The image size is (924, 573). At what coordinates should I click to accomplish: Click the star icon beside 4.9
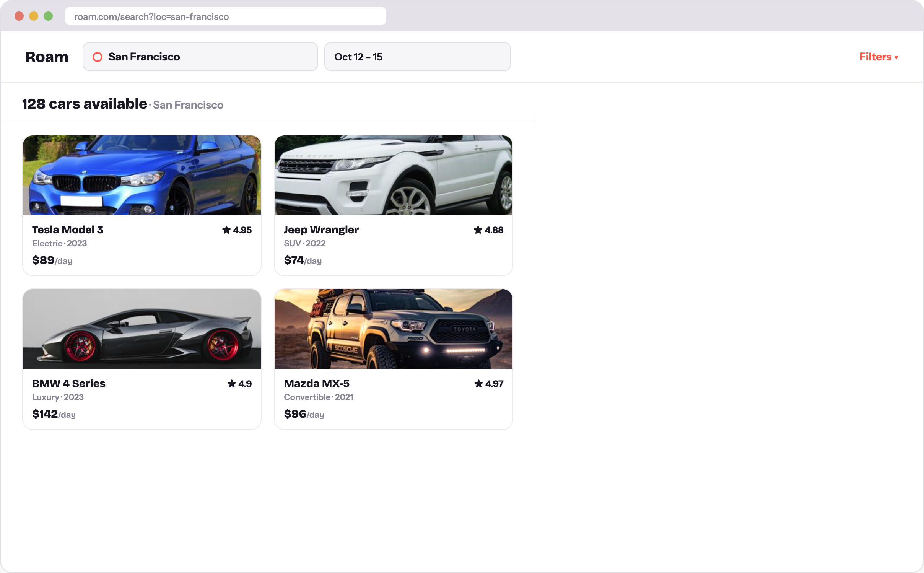pos(232,384)
